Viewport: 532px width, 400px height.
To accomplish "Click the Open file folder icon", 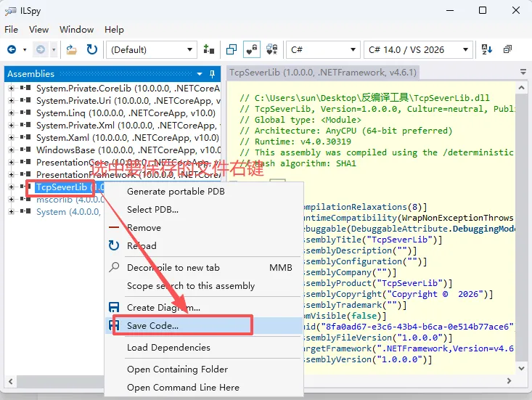I will pos(71,49).
